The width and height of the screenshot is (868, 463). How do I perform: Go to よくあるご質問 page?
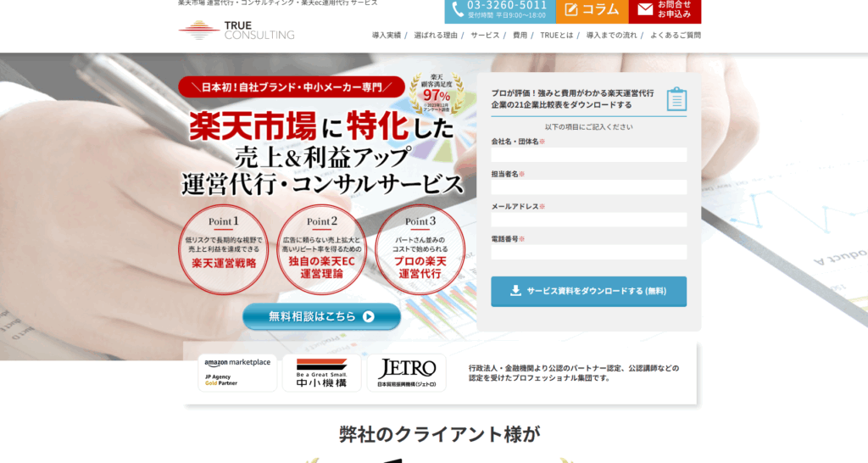coord(676,36)
